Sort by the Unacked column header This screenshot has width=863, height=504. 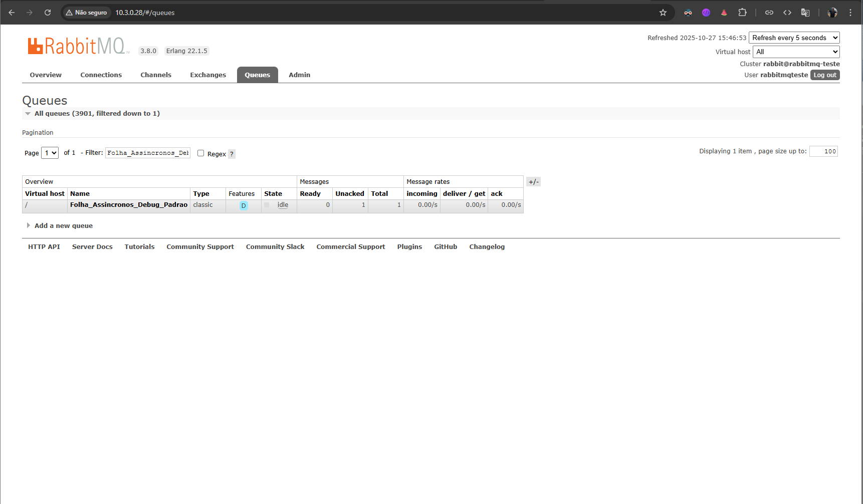[x=350, y=194]
